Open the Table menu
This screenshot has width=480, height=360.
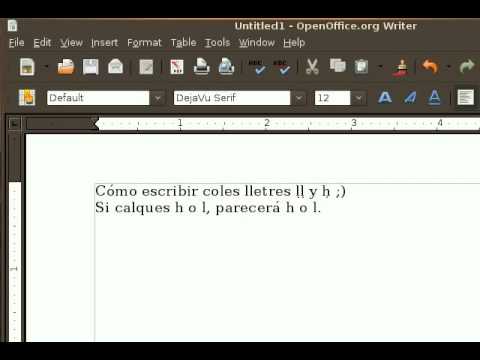pyautogui.click(x=183, y=43)
